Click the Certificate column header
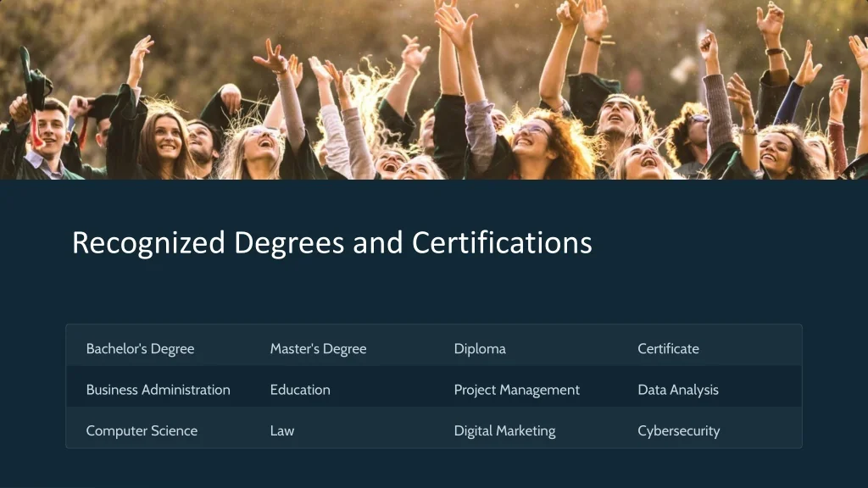Screen dimensions: 868x488 point(668,349)
